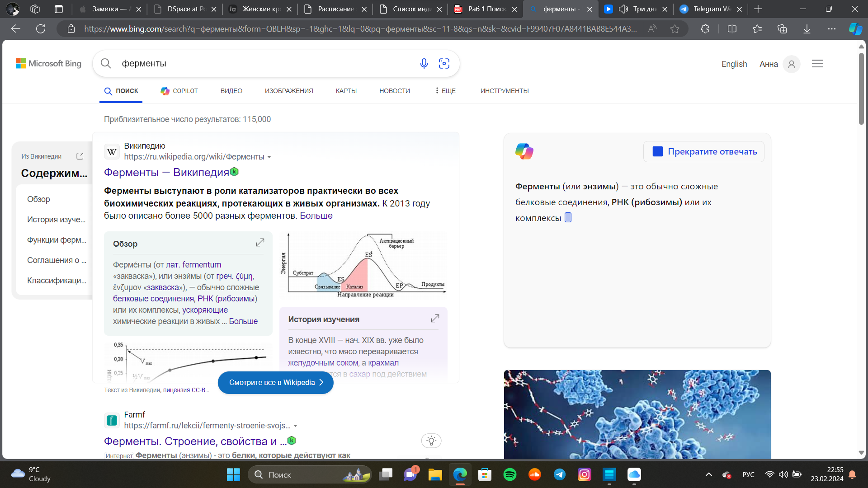
Task: Click the browser back arrow
Action: coord(16,29)
